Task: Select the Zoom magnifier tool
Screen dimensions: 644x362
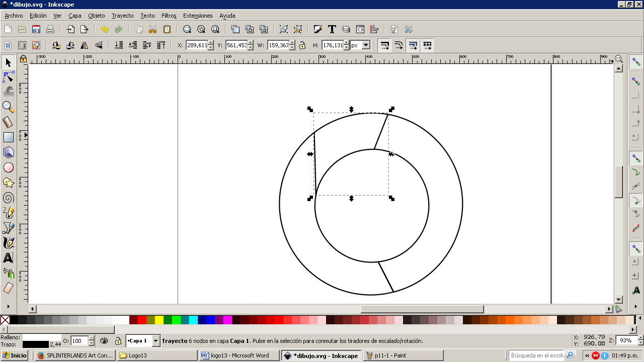Action: (8, 107)
